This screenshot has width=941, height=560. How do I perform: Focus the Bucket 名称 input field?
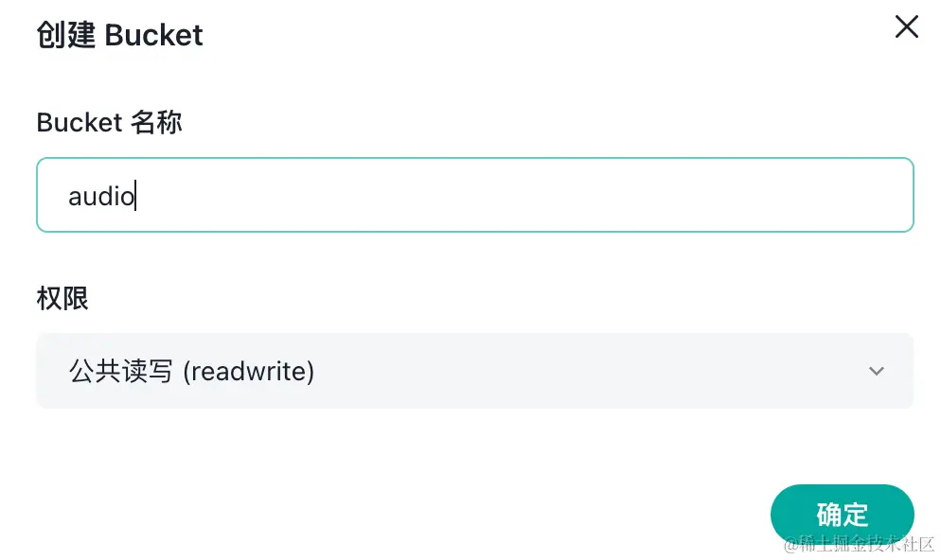point(474,195)
